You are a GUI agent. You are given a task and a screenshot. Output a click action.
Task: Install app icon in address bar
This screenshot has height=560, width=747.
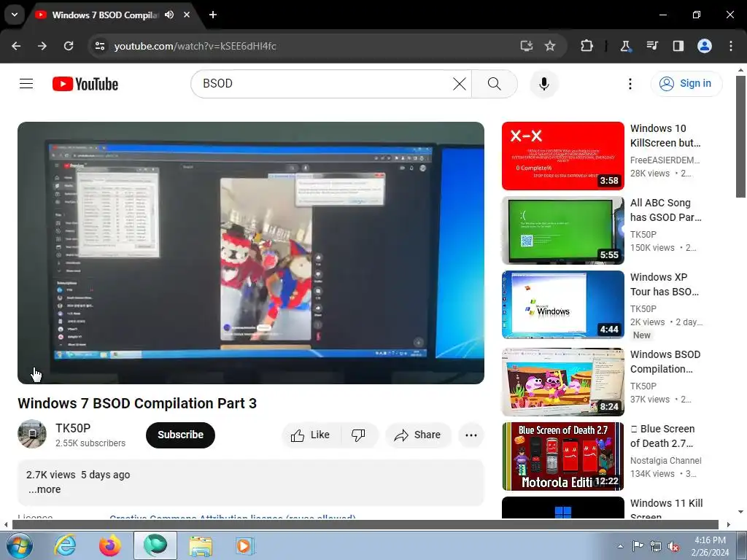click(526, 46)
